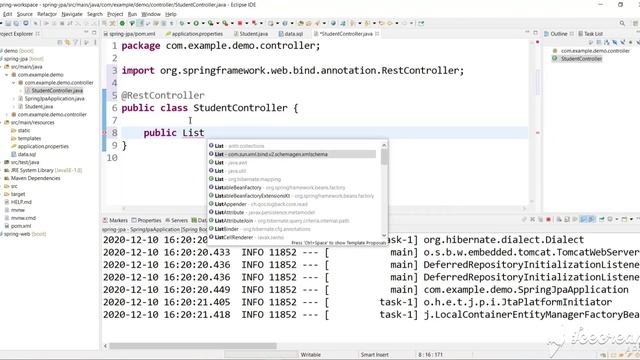Image resolution: width=640 pixels, height=360 pixels.
Task: Select the spring-web project
Action: [24, 234]
